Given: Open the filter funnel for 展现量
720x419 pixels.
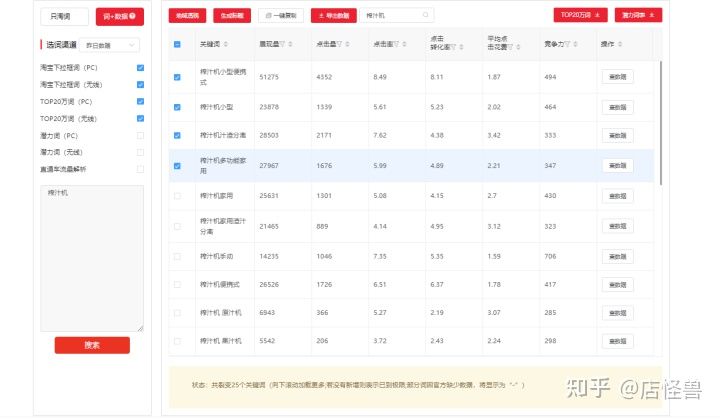Looking at the screenshot, I should click(282, 44).
